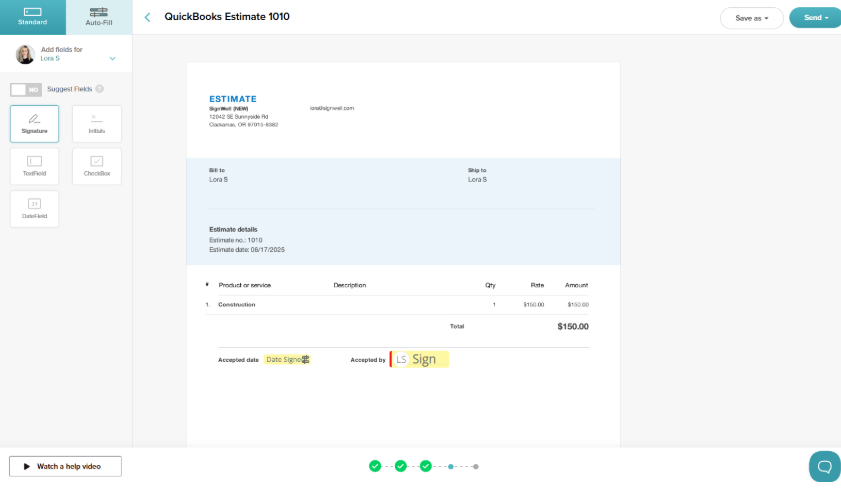841x491 pixels.
Task: Expand the Lora S recipient dropdown
Action: point(112,58)
